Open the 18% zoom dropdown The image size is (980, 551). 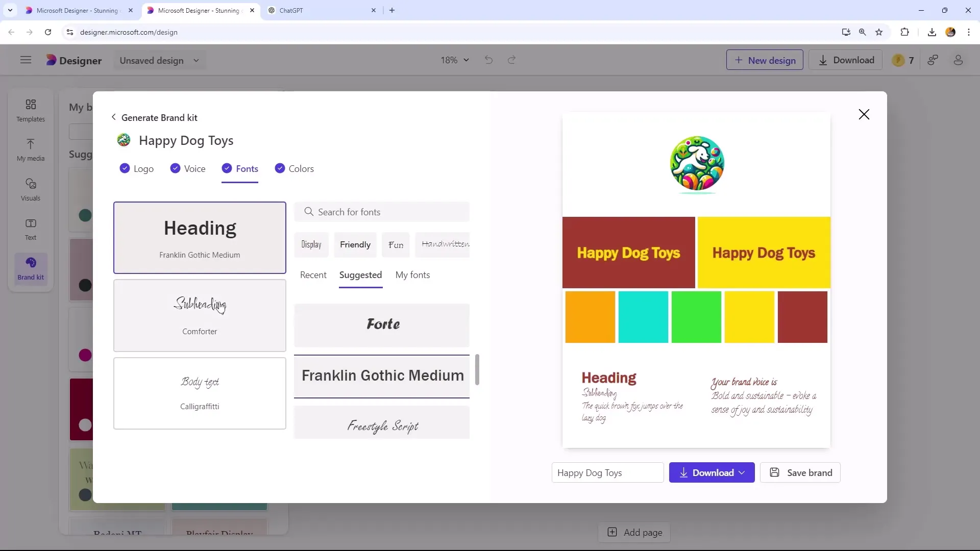(x=454, y=60)
